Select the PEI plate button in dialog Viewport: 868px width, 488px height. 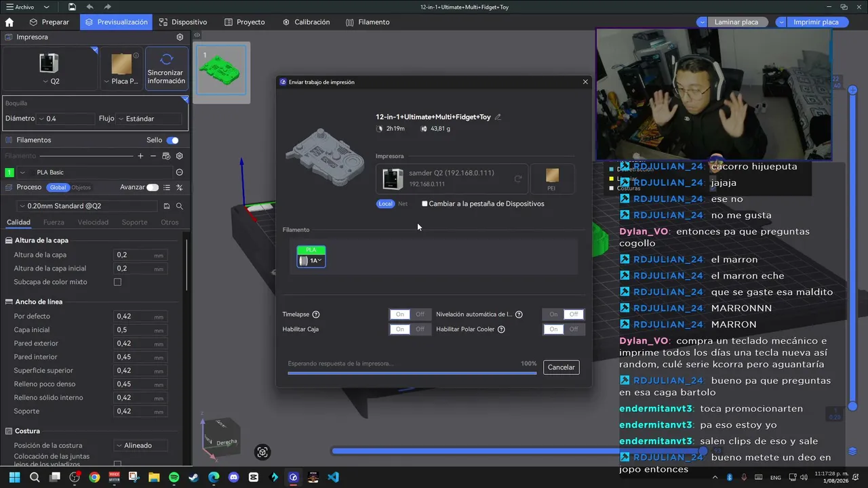pos(552,179)
